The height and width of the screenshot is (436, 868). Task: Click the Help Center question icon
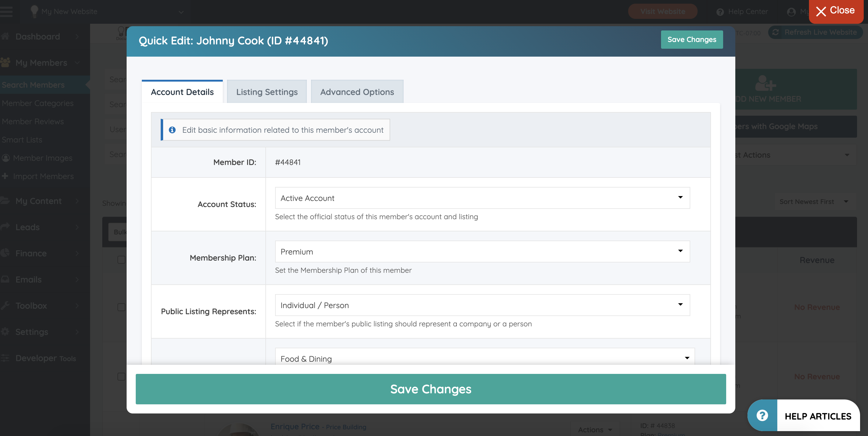720,12
